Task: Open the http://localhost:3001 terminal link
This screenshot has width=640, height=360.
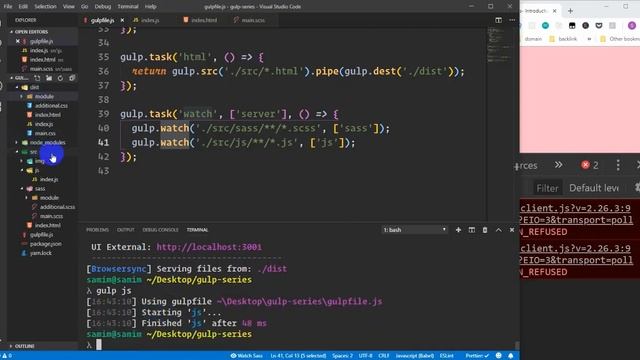Action: (209, 247)
